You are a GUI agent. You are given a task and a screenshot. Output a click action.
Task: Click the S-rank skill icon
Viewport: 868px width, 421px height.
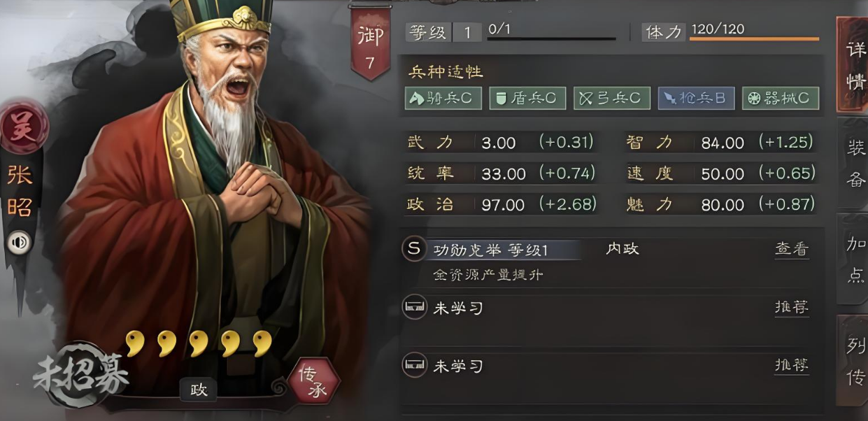(415, 249)
